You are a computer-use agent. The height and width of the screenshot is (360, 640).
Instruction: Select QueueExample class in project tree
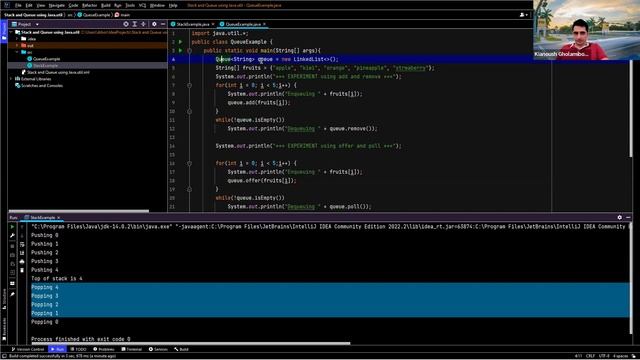(44, 59)
